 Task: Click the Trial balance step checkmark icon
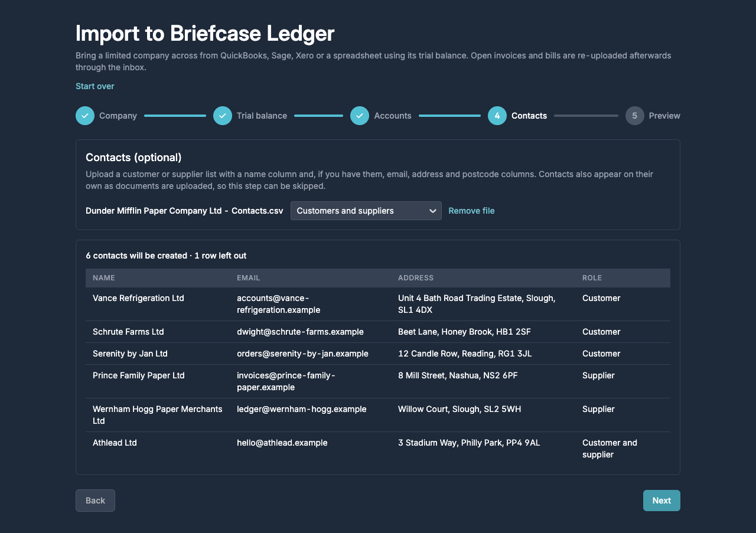point(223,116)
